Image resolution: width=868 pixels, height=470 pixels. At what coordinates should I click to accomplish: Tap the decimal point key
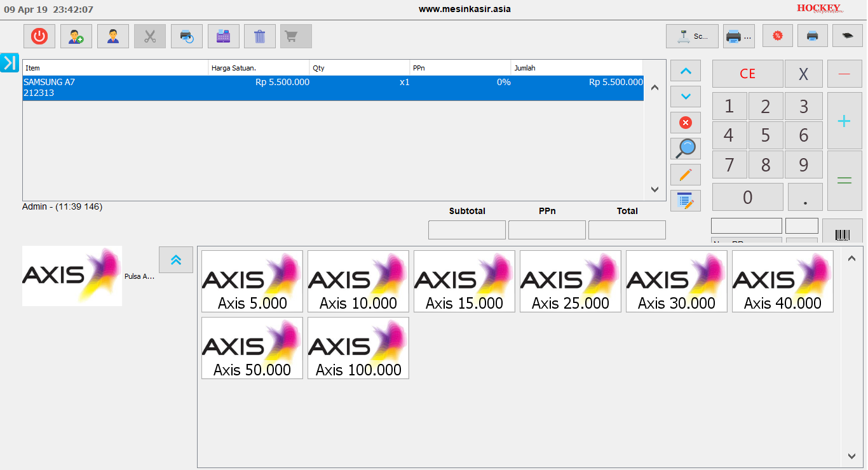click(805, 197)
